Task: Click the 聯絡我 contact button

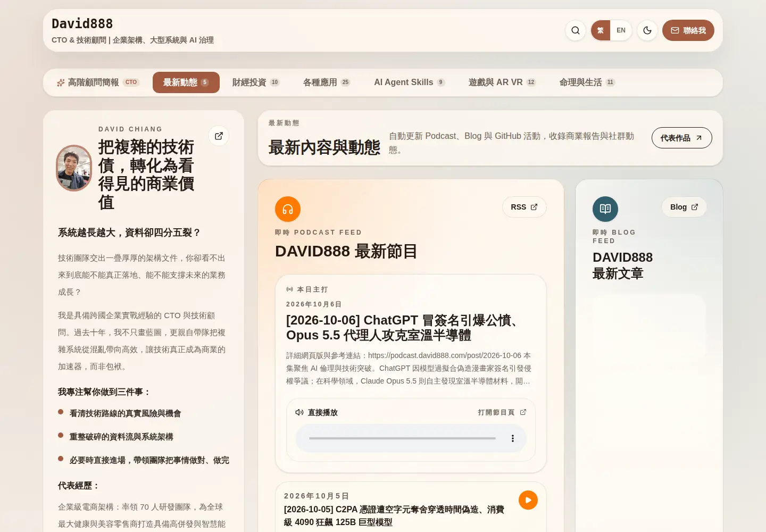Action: (688, 30)
